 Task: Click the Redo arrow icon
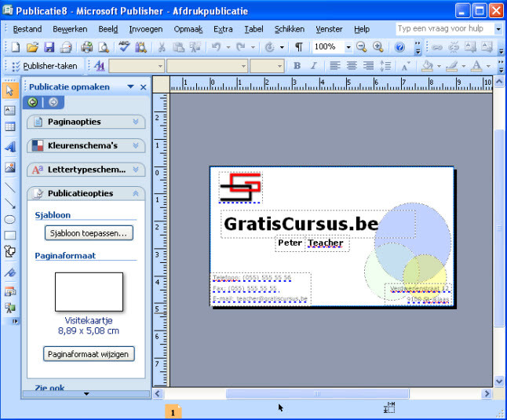[241, 47]
